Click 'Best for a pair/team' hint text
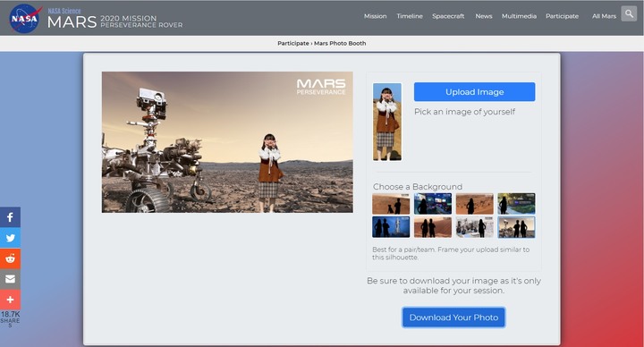The image size is (644, 347). click(x=451, y=253)
